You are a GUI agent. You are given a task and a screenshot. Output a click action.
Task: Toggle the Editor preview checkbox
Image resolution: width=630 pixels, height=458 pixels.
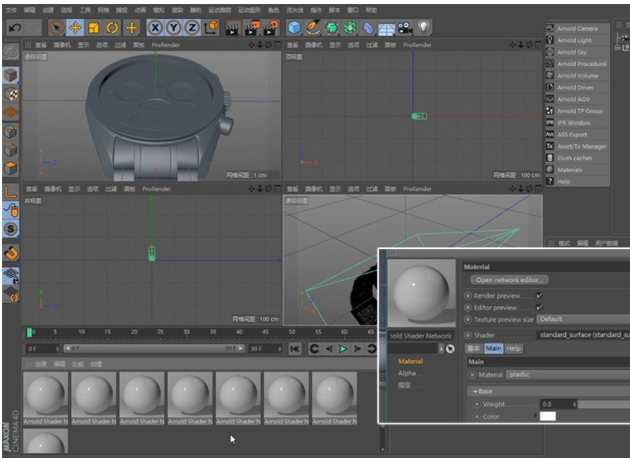pyautogui.click(x=540, y=307)
